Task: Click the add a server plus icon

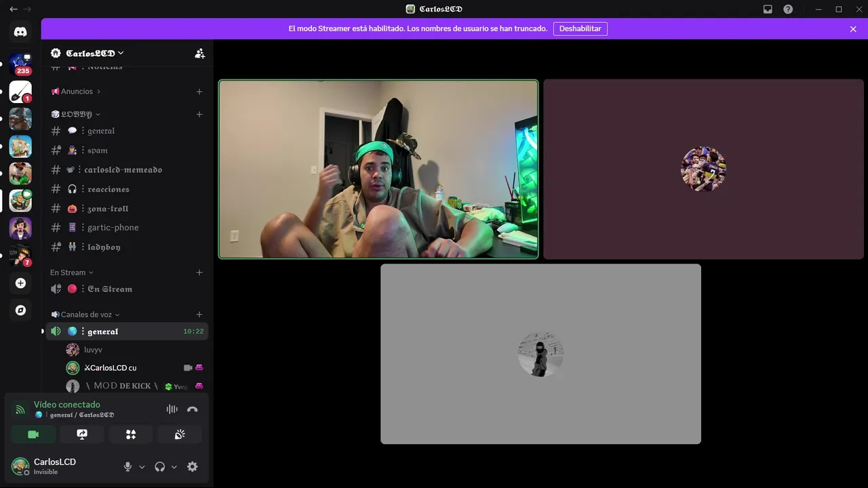Action: (20, 283)
